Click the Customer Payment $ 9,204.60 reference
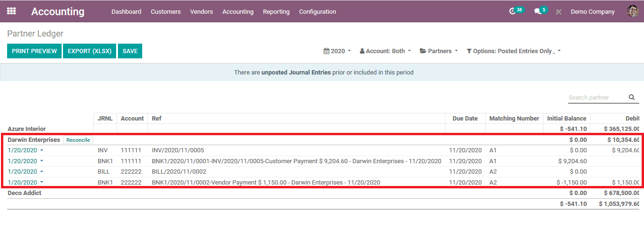Screen dimensions: 644x232 [x=297, y=161]
